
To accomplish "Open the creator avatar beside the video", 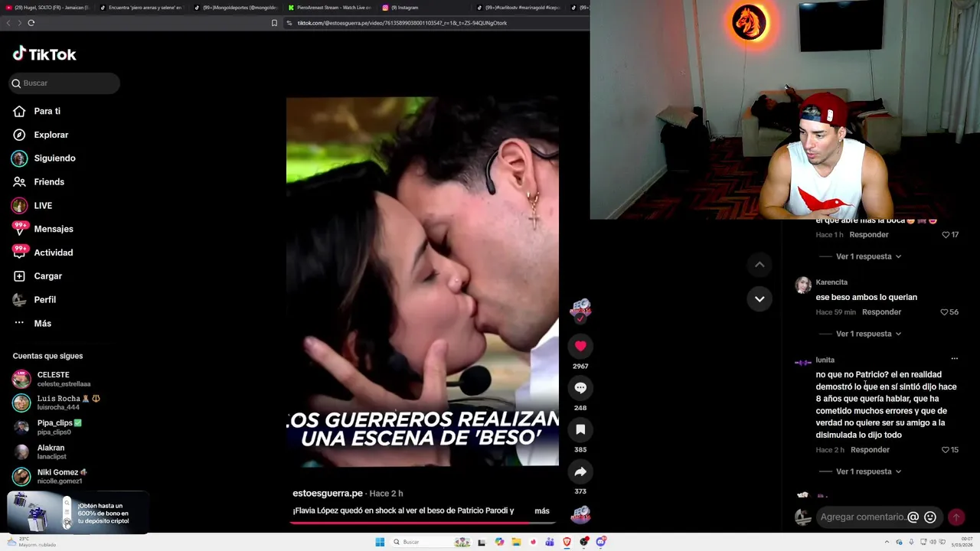I will click(580, 308).
